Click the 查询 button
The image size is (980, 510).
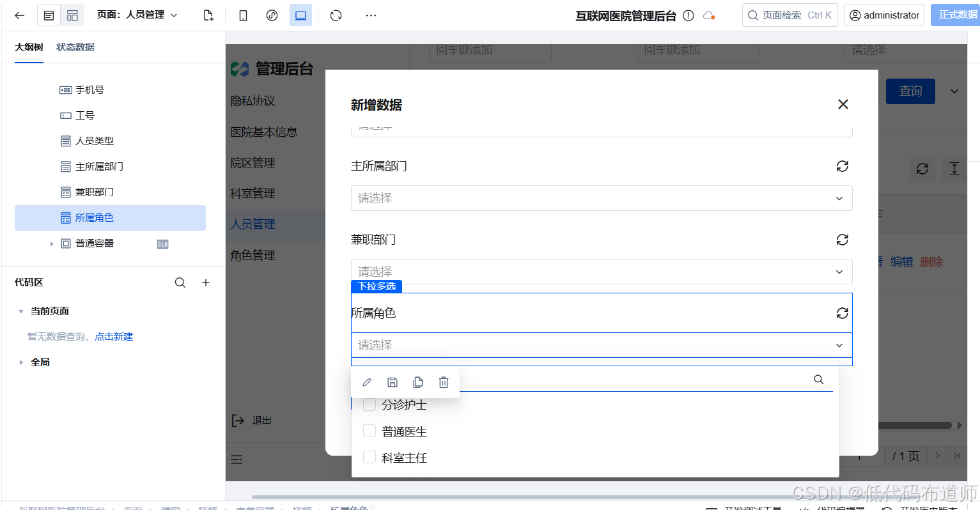point(910,91)
